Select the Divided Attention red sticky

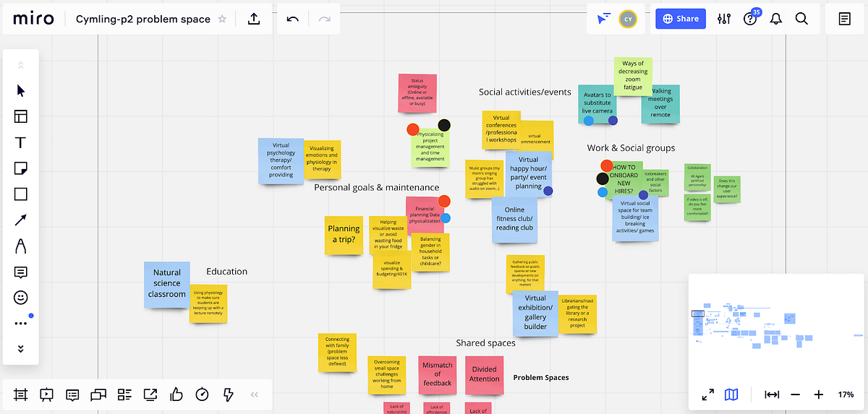484,374
